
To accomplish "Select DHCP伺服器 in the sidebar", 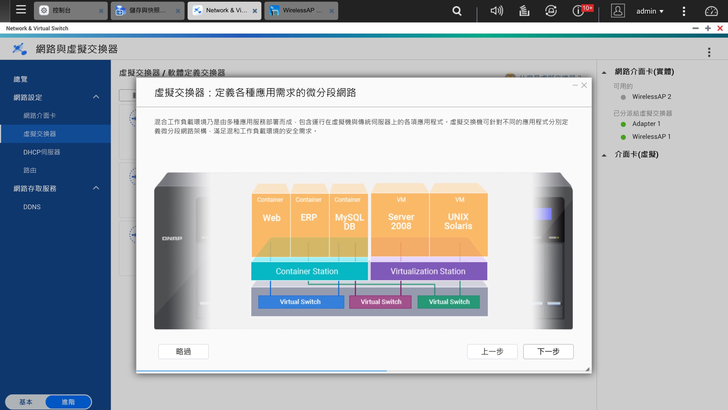I will 42,152.
